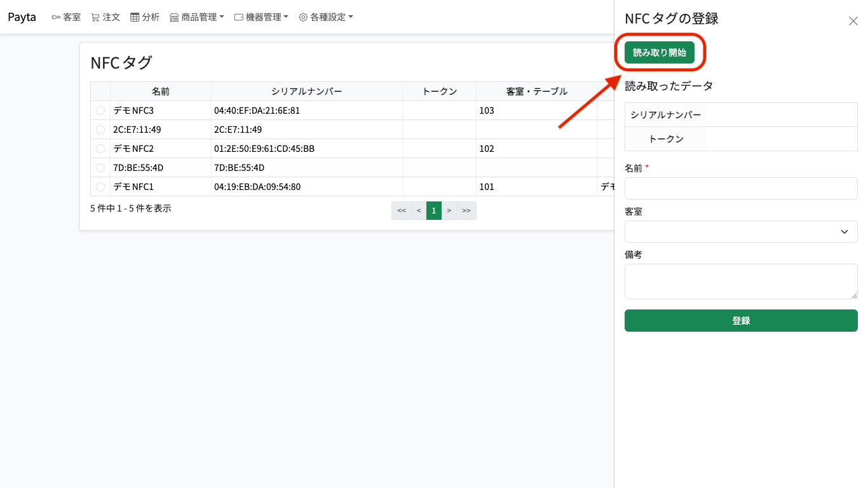
Task: Click the table icon beside 分析
Action: [135, 17]
